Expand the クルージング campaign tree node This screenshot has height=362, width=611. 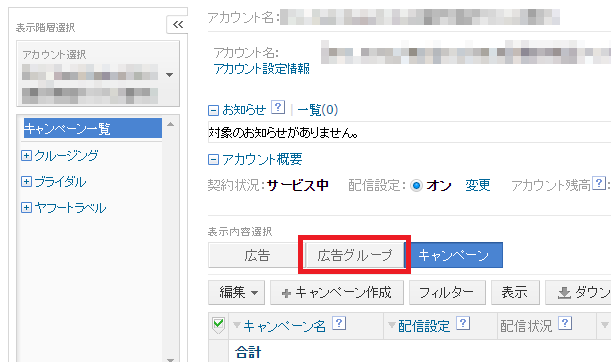(26, 155)
